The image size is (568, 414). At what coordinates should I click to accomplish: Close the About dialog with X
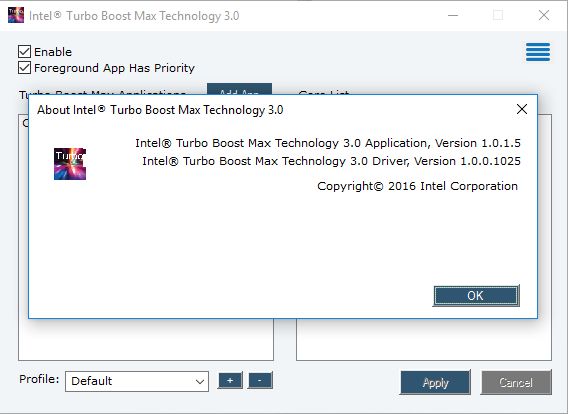tap(522, 109)
